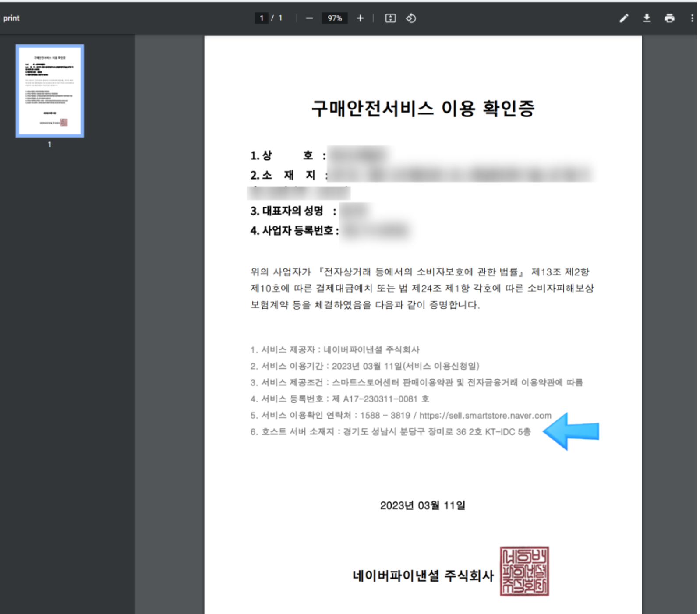Viewport: 700px width, 614px height.
Task: Click the 4. 사업자 등록번호 label
Action: point(294,230)
